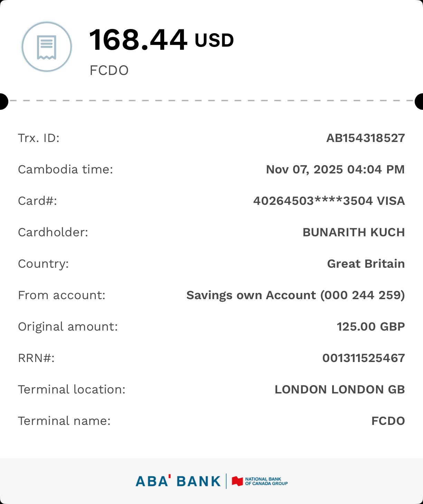Tap the Nov 07, 2025 timestamp
The height and width of the screenshot is (504, 423).
[335, 170]
